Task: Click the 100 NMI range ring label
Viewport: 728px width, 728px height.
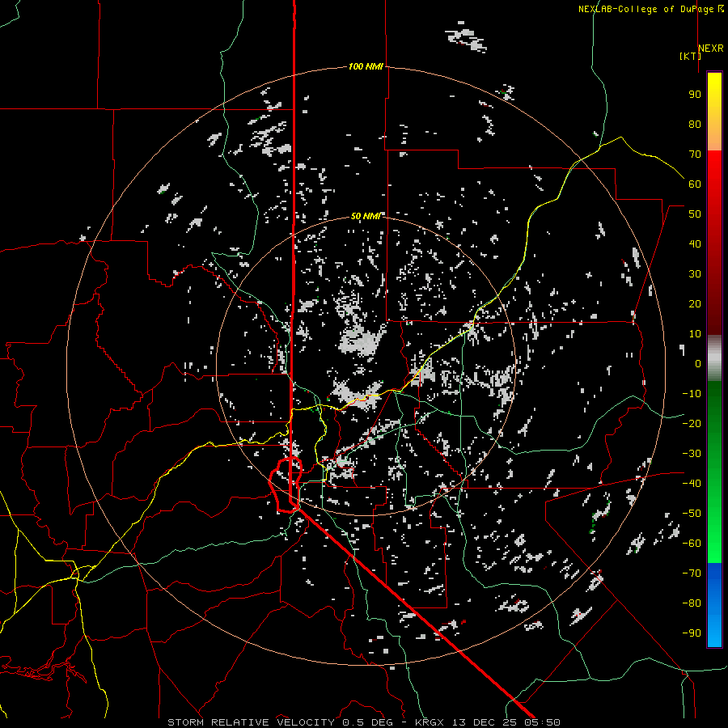Action: [x=366, y=66]
